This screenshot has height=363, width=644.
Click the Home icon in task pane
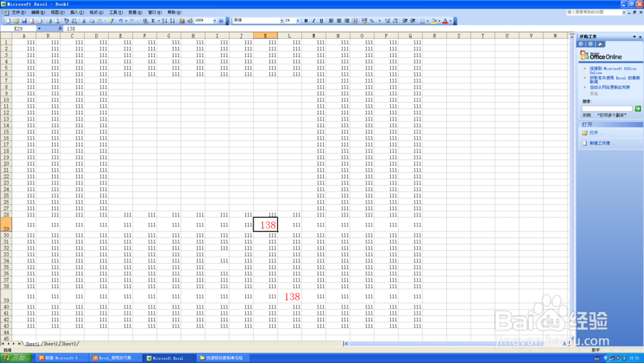pyautogui.click(x=600, y=44)
